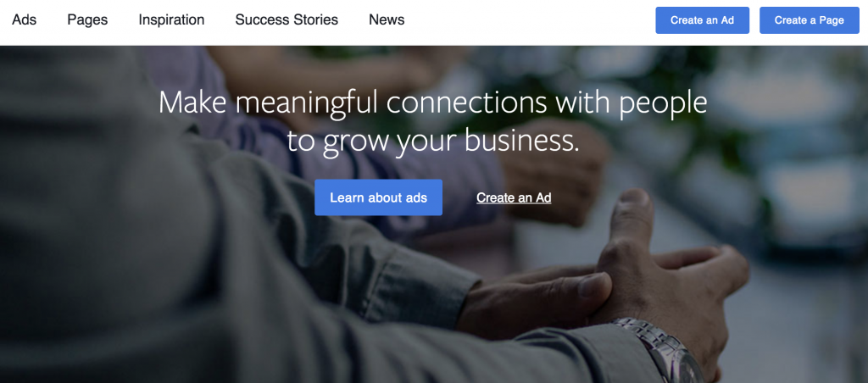Click the empty white area of the navigation bar
The height and width of the screenshot is (383, 868).
pos(526,20)
